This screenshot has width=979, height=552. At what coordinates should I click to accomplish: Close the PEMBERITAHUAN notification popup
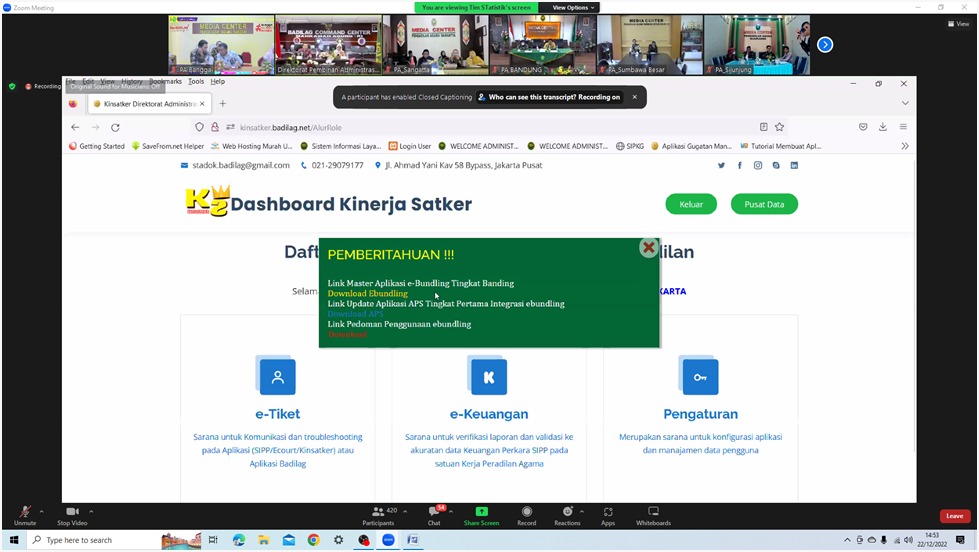[x=648, y=248]
